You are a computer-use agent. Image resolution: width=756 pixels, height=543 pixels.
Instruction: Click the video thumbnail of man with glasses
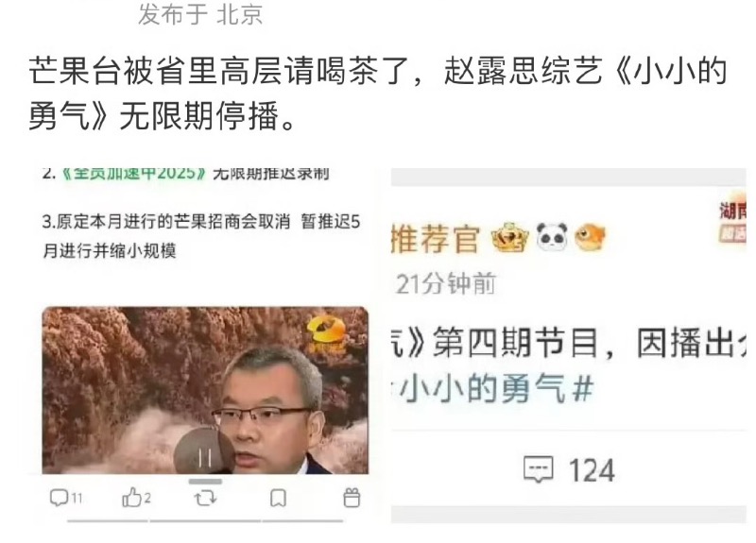click(x=205, y=390)
